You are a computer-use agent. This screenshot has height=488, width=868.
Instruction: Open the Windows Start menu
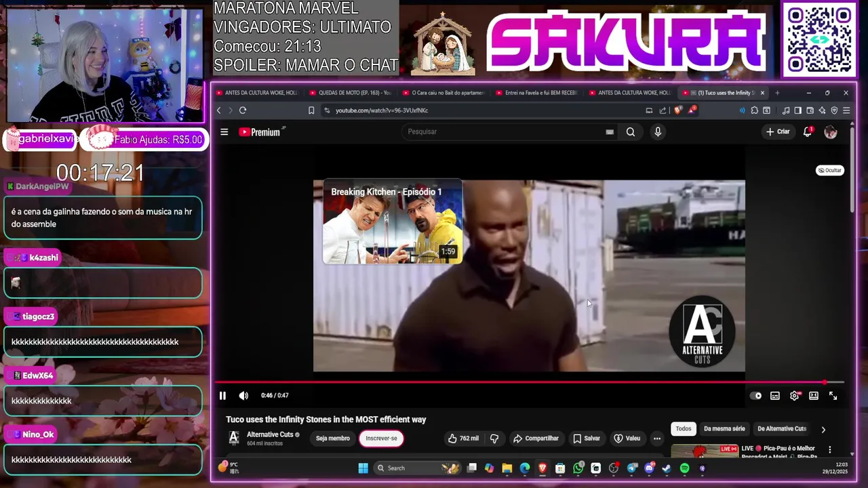363,468
